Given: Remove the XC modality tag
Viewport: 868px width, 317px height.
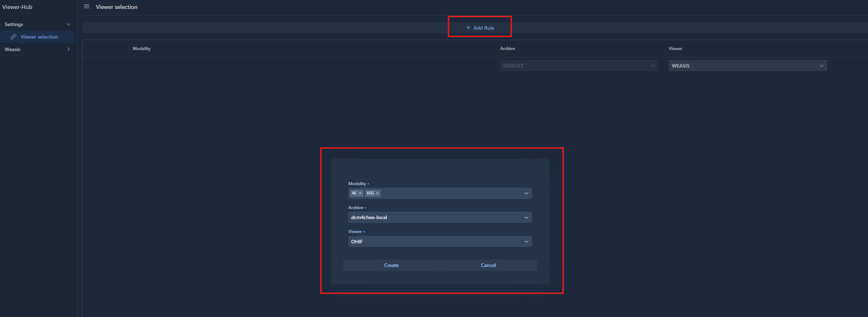Looking at the screenshot, I should [x=360, y=193].
